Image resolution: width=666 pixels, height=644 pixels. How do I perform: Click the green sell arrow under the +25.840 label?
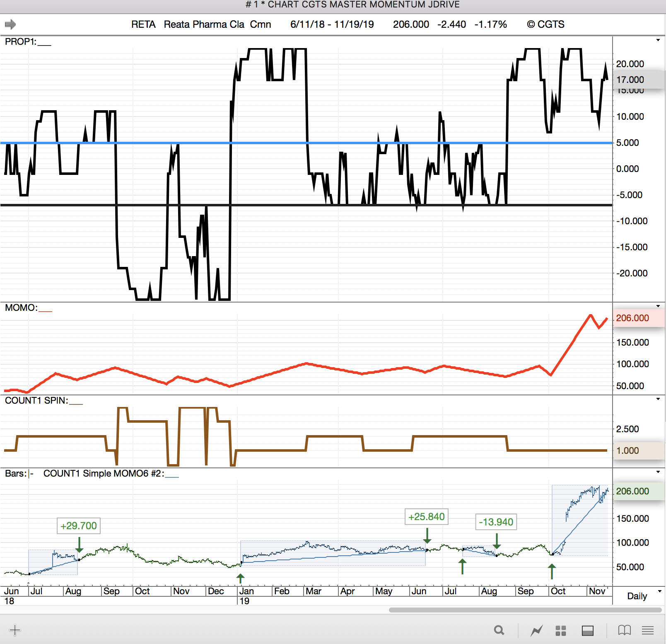pos(427,536)
